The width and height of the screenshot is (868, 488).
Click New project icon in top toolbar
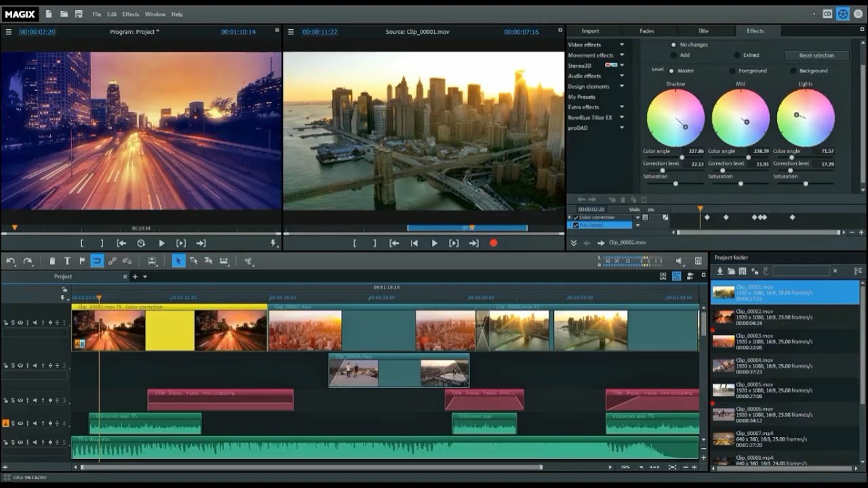(x=48, y=14)
